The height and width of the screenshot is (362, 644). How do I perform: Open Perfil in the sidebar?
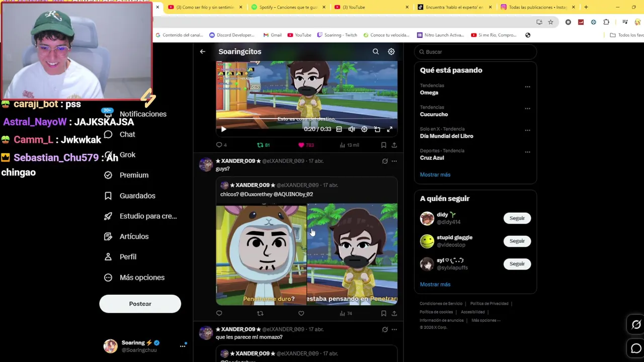(120, 257)
